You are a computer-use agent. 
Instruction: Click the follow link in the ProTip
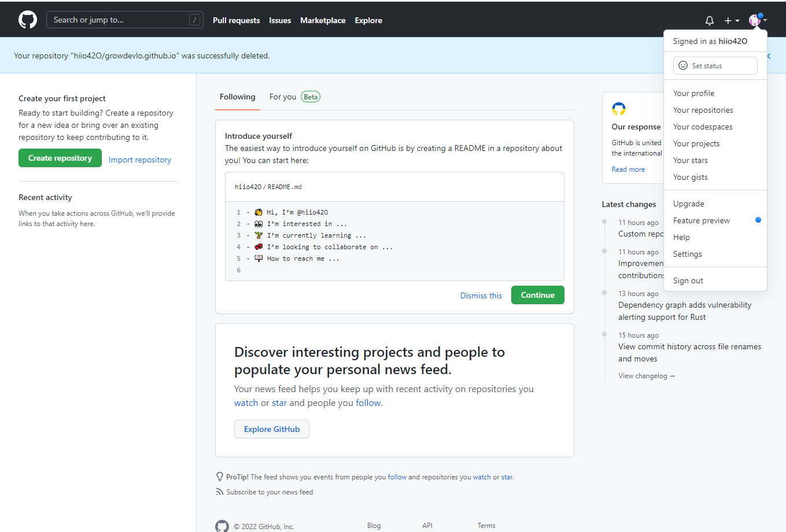point(397,477)
